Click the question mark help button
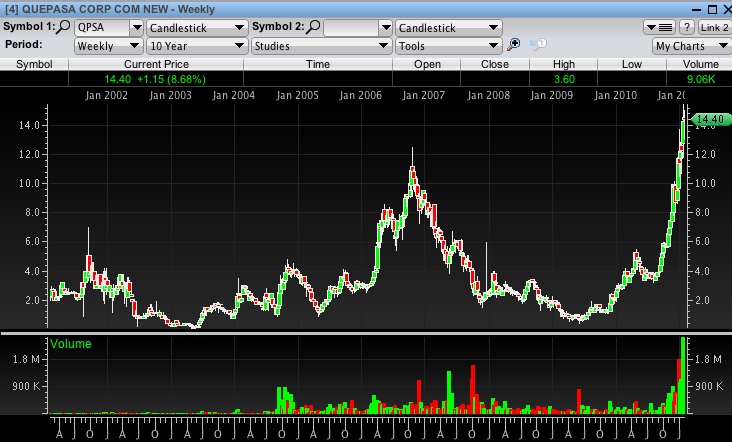The height and width of the screenshot is (442, 732). [x=686, y=28]
